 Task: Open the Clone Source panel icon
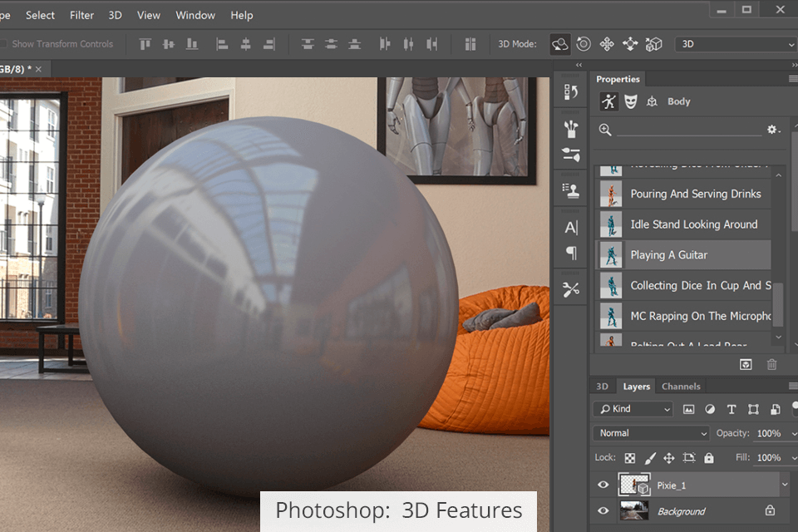[x=571, y=191]
